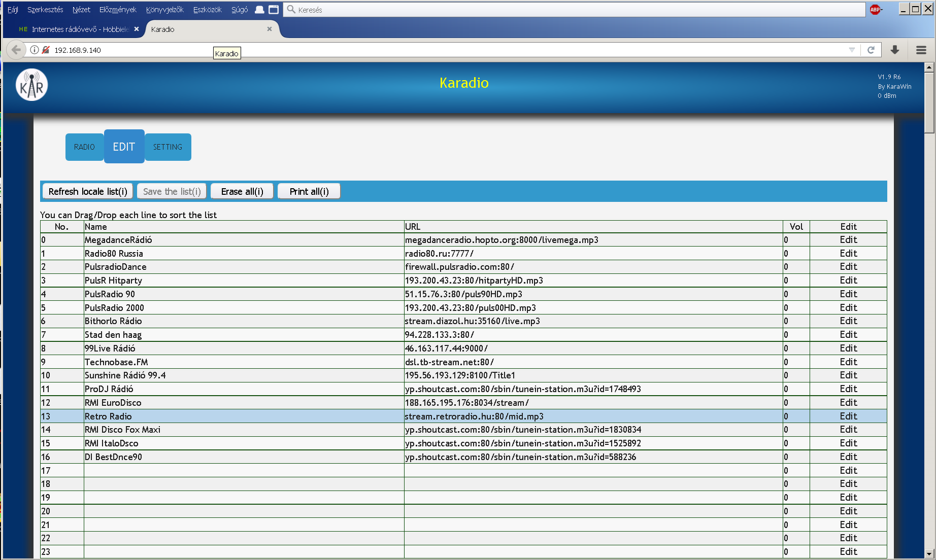Click Edit for Stad den haag row

coord(848,335)
